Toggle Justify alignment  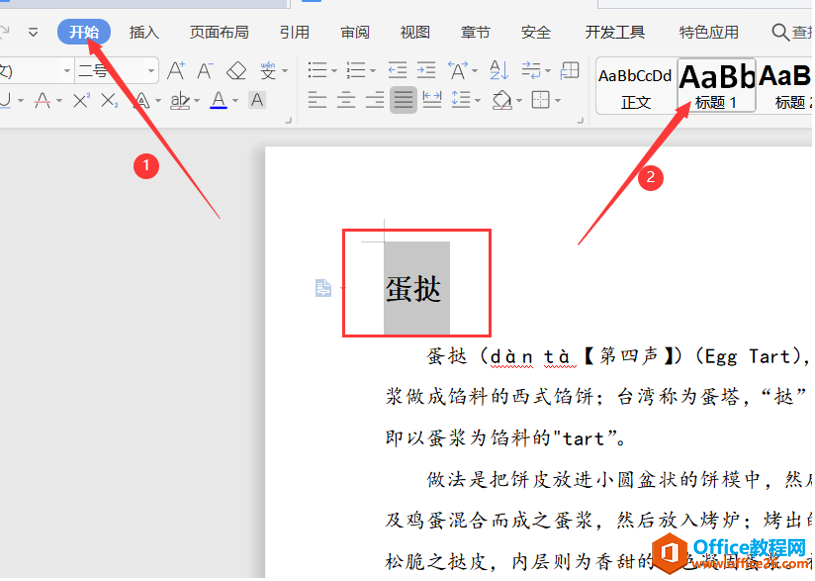coord(403,99)
